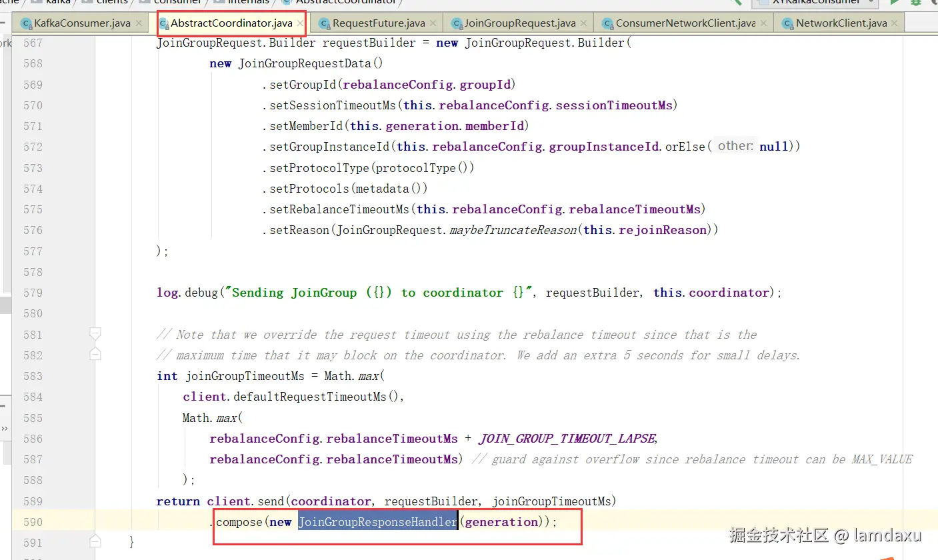Close the AbstractCoordinator.java tab
The width and height of the screenshot is (938, 560).
300,23
